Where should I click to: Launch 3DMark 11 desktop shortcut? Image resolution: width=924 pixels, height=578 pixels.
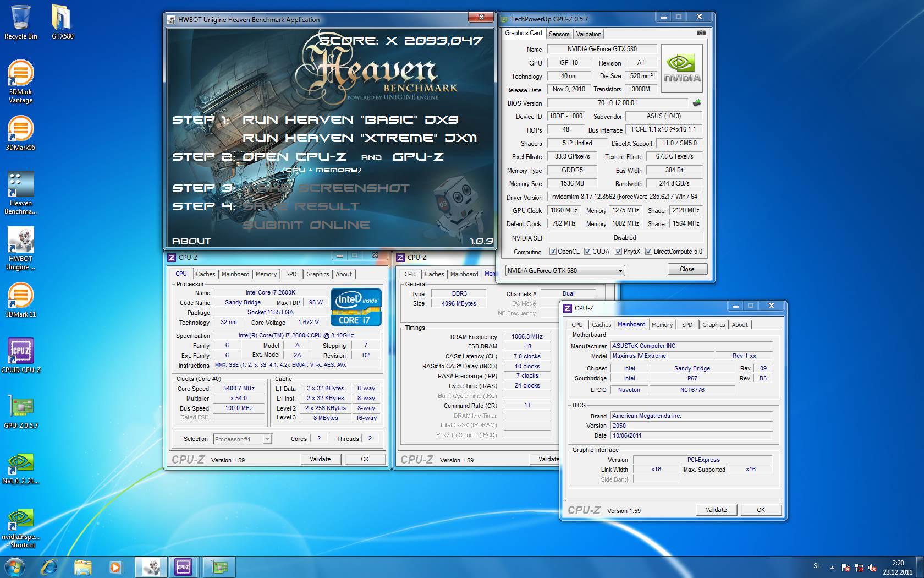click(x=20, y=300)
